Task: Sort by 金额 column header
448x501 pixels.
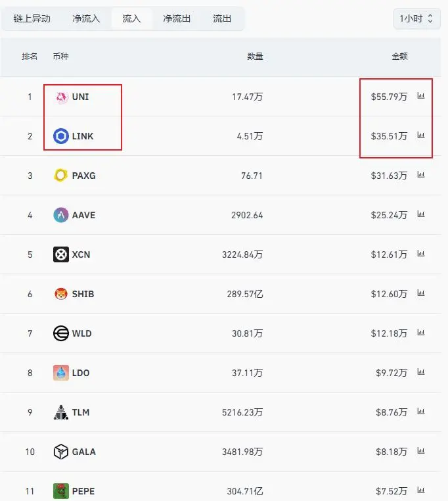Action: pyautogui.click(x=399, y=57)
